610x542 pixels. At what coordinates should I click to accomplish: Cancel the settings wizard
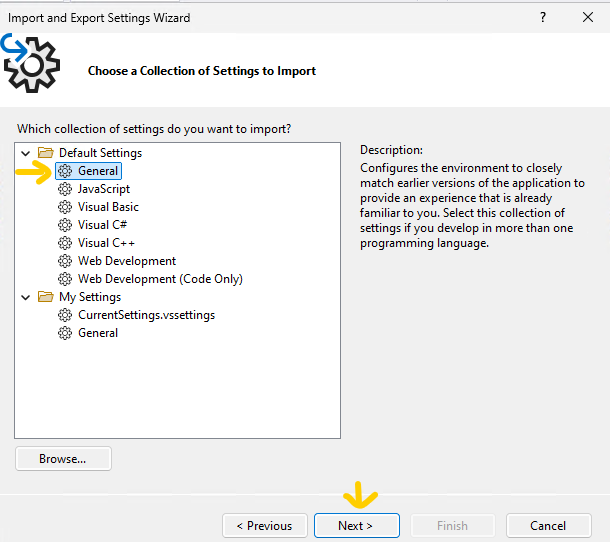549,526
